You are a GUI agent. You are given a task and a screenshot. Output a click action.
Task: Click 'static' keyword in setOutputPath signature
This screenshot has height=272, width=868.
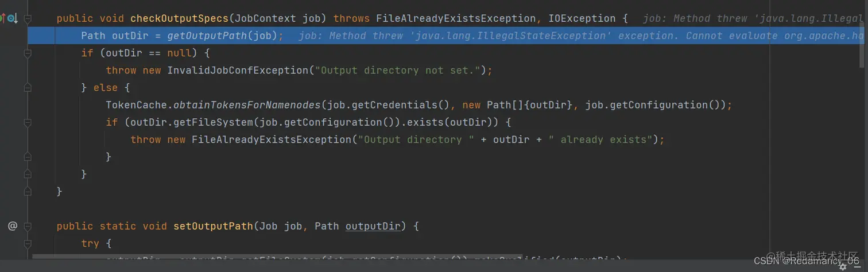pos(118,226)
